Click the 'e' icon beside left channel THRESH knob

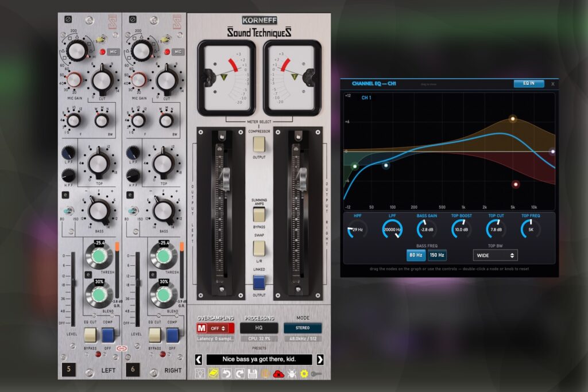coord(88,275)
